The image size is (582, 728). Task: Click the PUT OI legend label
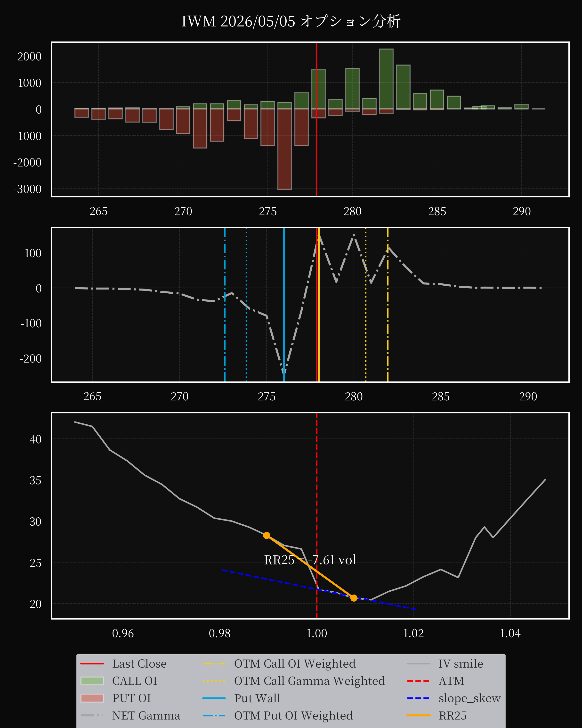[x=132, y=698]
